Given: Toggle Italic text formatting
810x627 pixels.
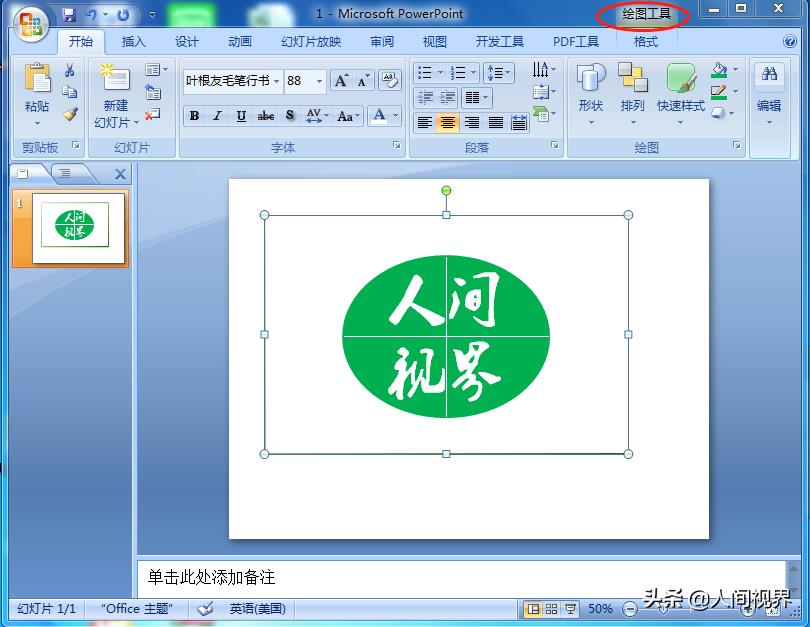Looking at the screenshot, I should [217, 116].
